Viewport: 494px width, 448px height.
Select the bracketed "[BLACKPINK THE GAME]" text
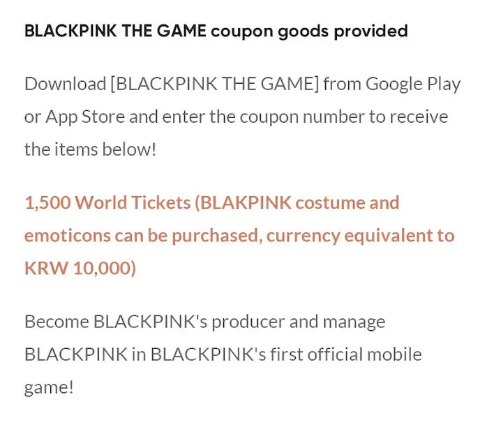tap(213, 84)
